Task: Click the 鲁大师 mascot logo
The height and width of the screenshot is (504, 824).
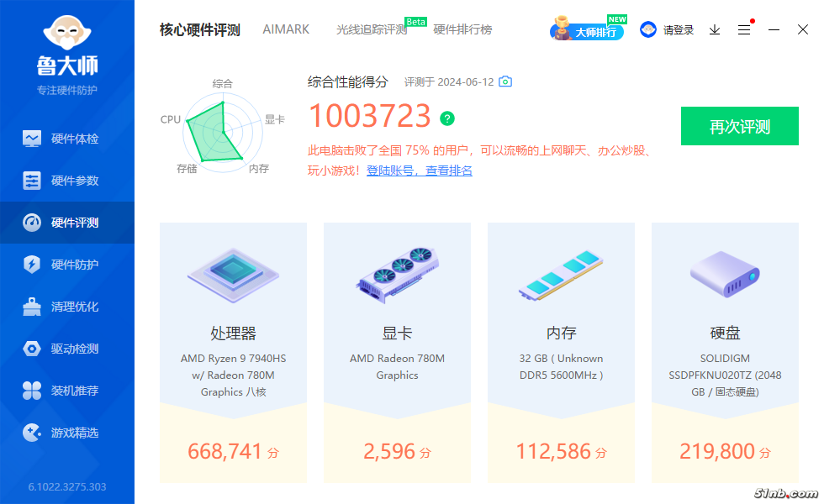Action: (67, 34)
